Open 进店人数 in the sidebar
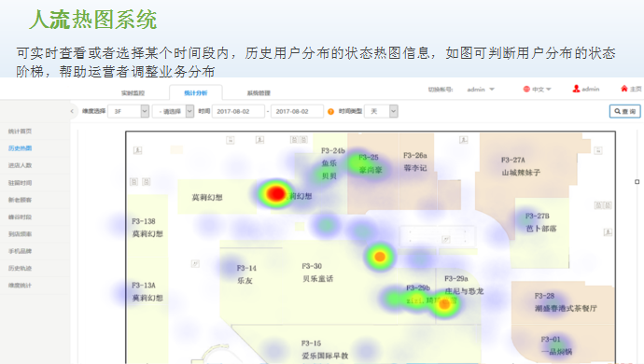The height and width of the screenshot is (364, 644). click(x=20, y=165)
